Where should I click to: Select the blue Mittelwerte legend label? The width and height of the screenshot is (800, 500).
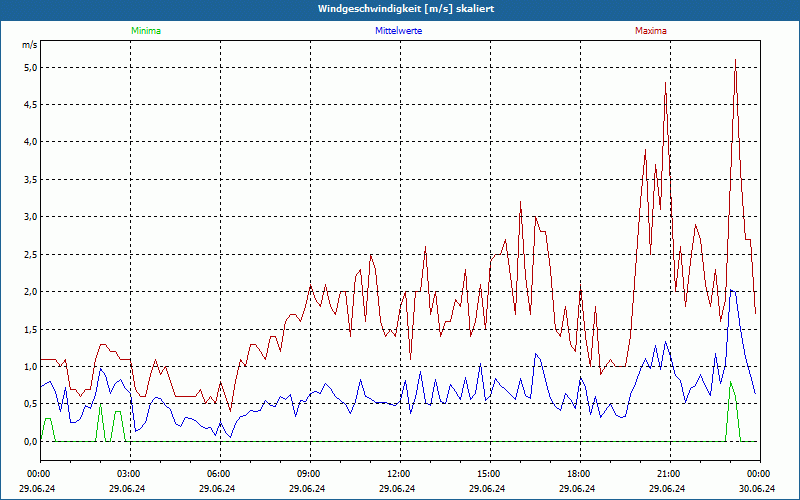click(x=397, y=31)
